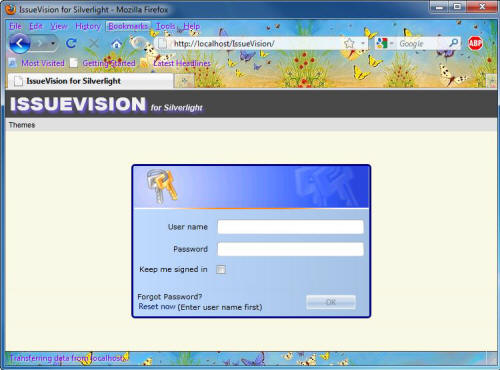The width and height of the screenshot is (500, 370).
Task: Click the OK button in login dialog
Action: pyautogui.click(x=331, y=302)
